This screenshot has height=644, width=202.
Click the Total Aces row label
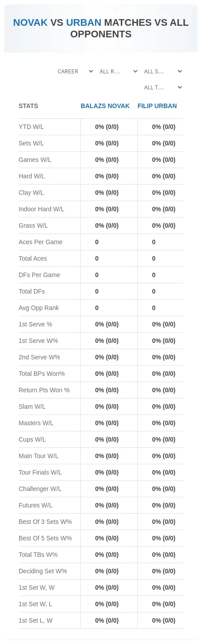click(33, 258)
